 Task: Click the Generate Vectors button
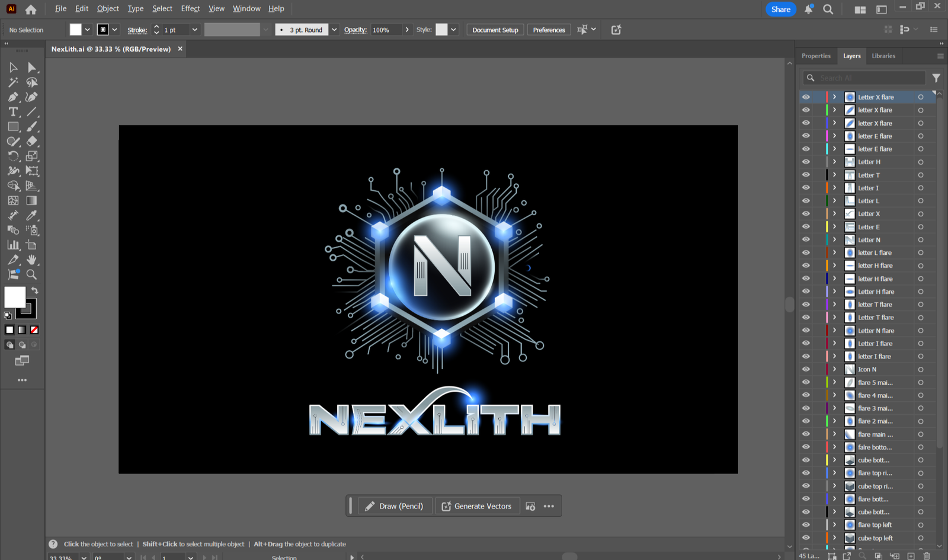tap(477, 506)
